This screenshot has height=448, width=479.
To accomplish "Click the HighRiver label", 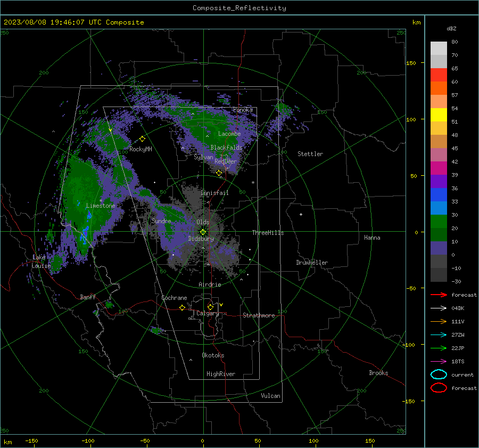I will [x=221, y=374].
